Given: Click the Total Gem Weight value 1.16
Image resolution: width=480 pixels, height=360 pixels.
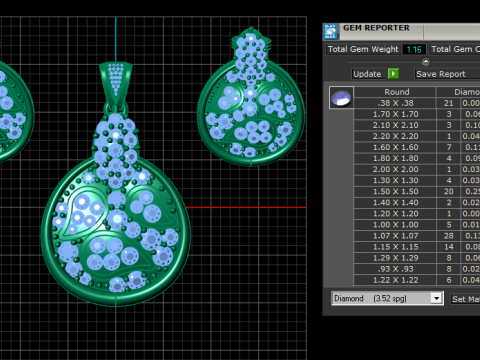Looking at the screenshot, I should tap(414, 49).
